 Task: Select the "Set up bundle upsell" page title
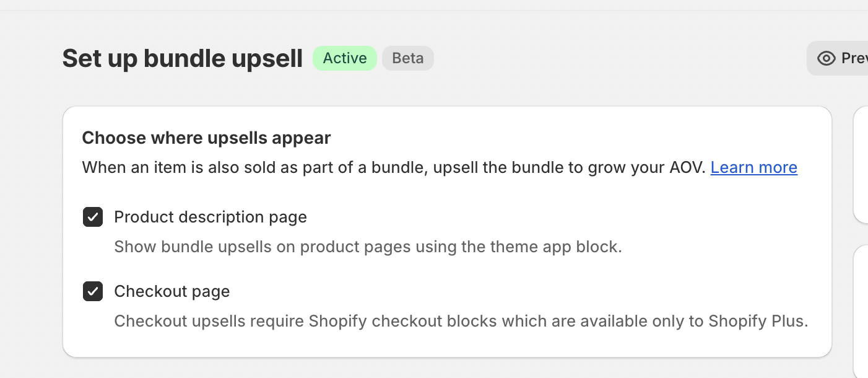[183, 58]
